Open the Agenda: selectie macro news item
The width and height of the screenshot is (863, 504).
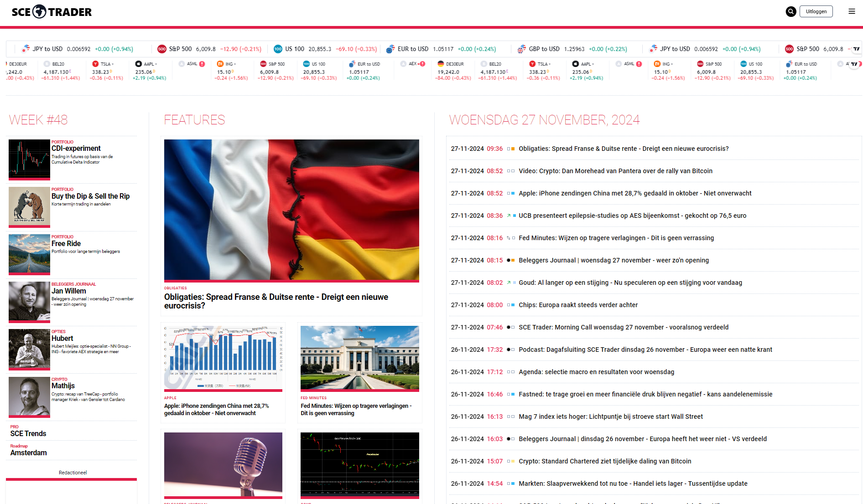click(x=596, y=372)
